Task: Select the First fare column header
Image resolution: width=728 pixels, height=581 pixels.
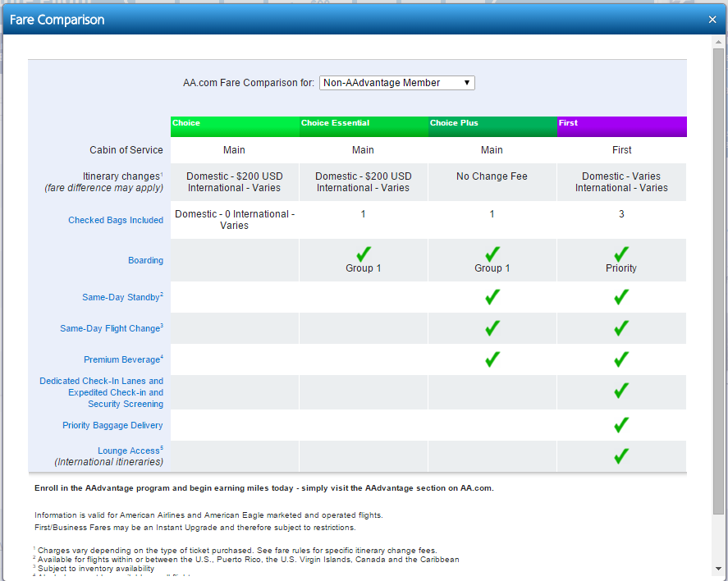Action: (621, 126)
